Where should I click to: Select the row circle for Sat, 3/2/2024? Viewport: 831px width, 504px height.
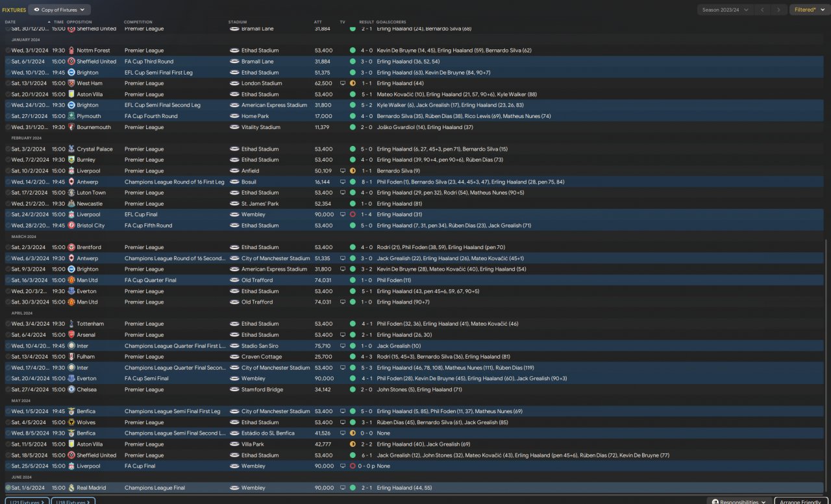(8, 149)
